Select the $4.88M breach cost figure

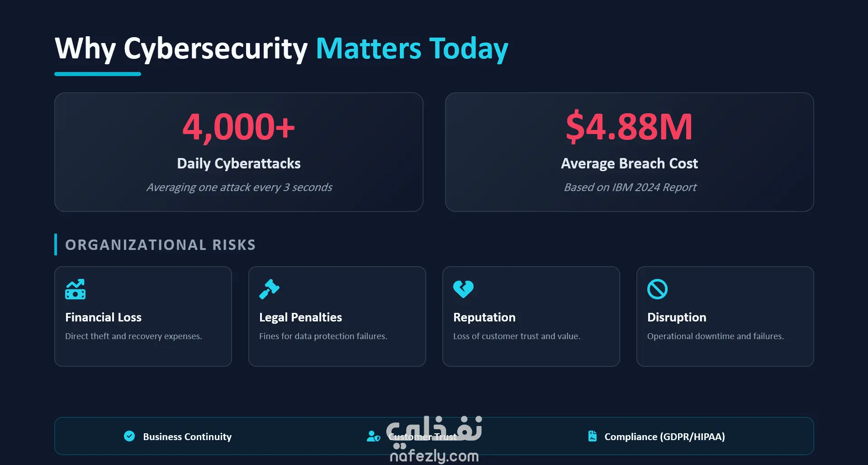point(629,127)
